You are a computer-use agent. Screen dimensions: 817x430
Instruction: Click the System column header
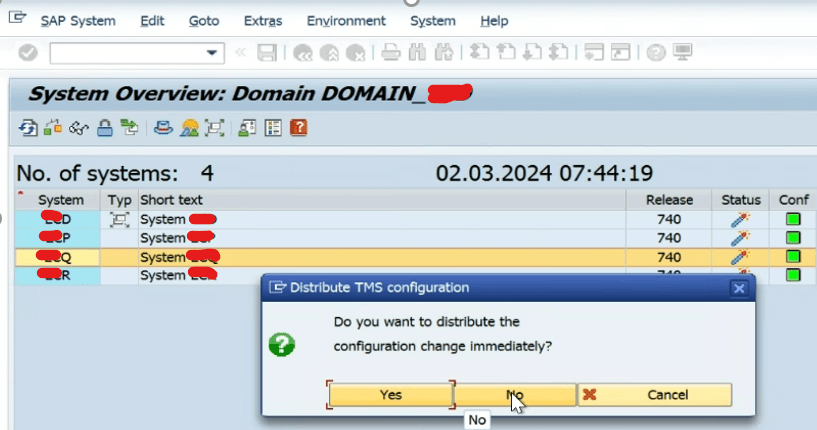click(x=60, y=200)
